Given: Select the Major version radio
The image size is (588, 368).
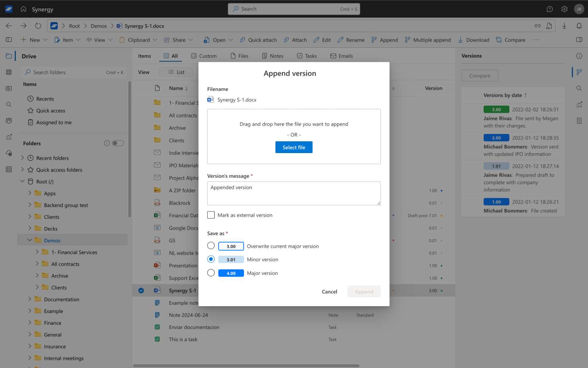Looking at the screenshot, I should [211, 273].
